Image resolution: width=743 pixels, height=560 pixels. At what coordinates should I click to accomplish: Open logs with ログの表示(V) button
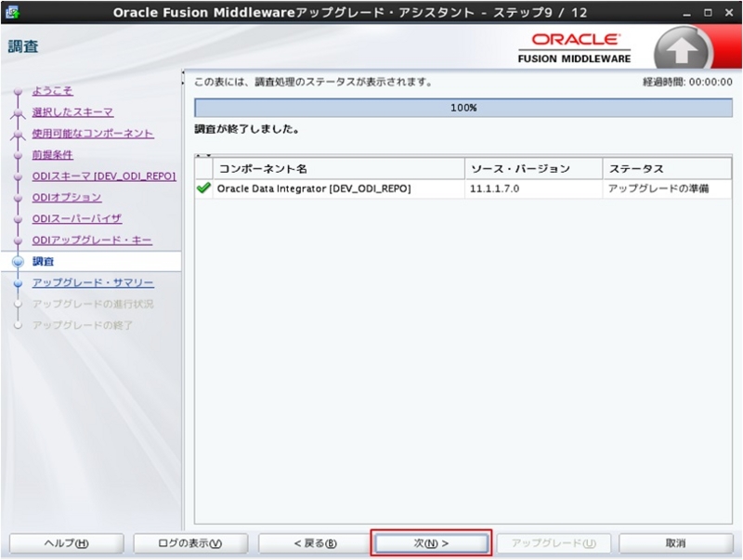click(x=190, y=543)
